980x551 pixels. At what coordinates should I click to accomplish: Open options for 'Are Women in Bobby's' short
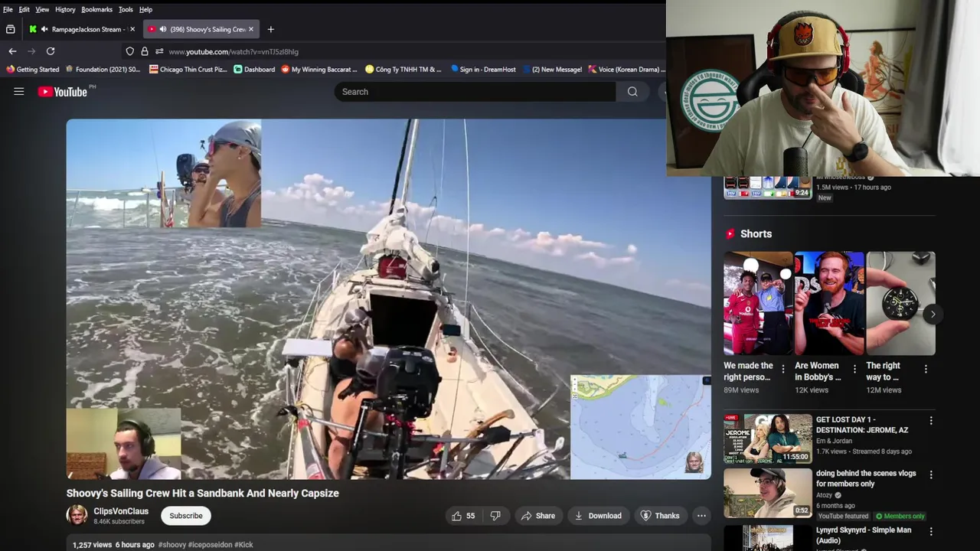pyautogui.click(x=854, y=370)
